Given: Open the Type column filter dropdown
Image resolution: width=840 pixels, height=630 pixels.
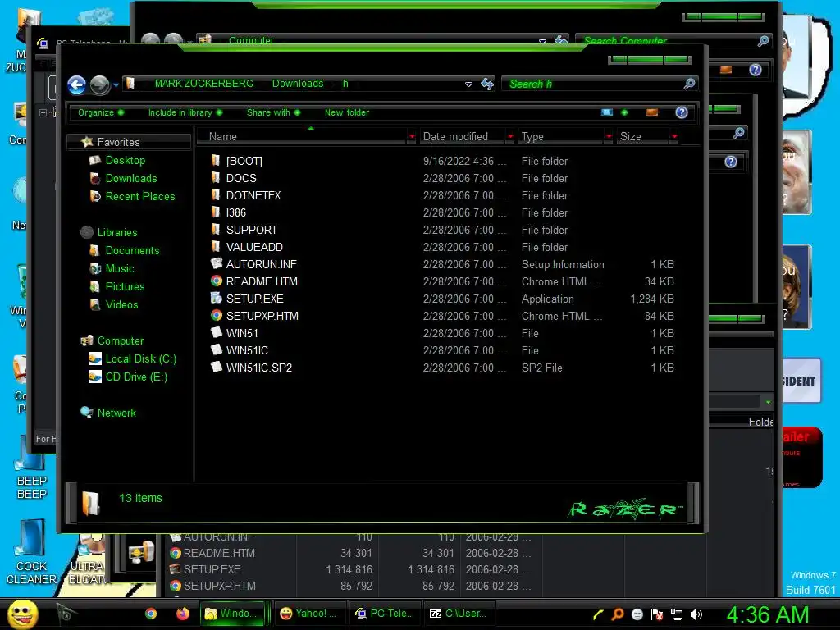Looking at the screenshot, I should 609,137.
